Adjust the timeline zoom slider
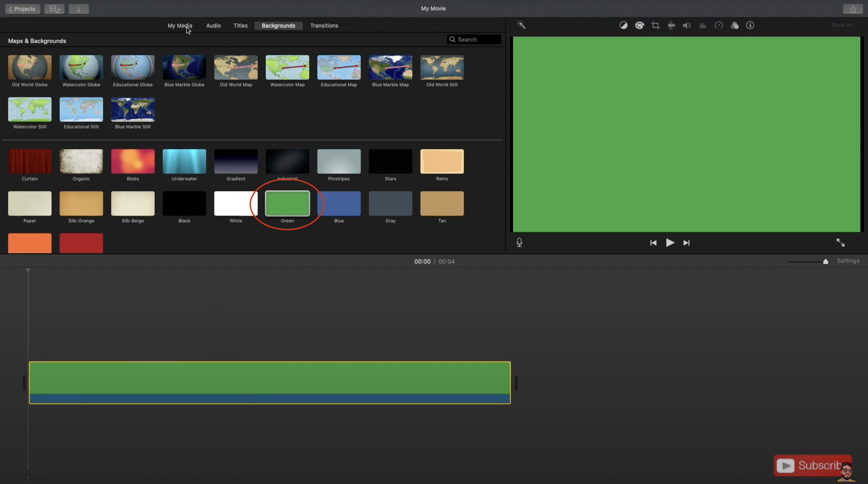The height and width of the screenshot is (484, 868). (x=826, y=261)
